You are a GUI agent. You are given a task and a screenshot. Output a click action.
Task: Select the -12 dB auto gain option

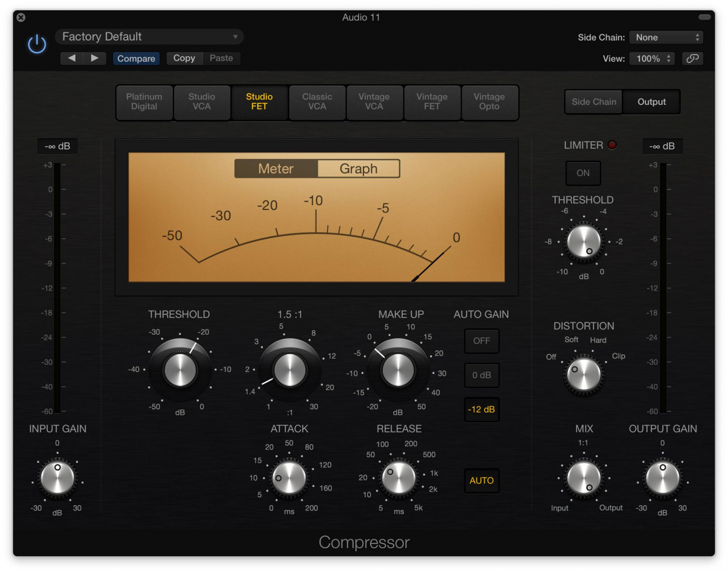point(482,409)
